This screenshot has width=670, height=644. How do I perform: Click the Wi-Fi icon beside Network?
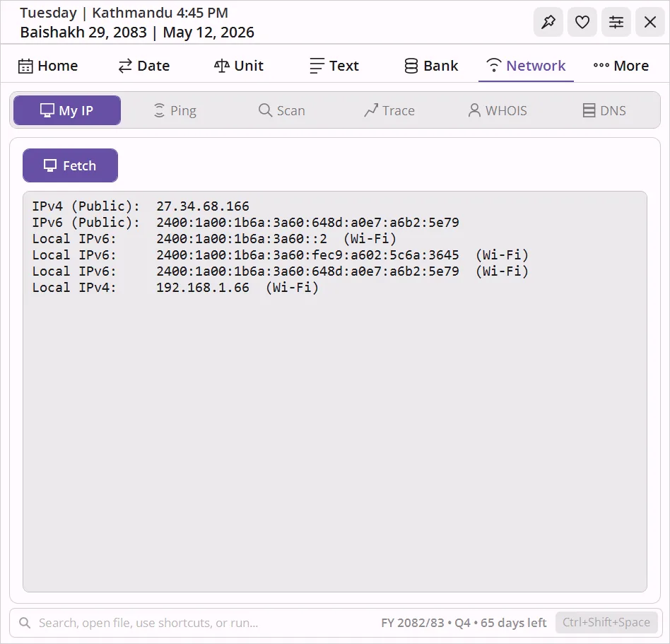[x=493, y=65]
